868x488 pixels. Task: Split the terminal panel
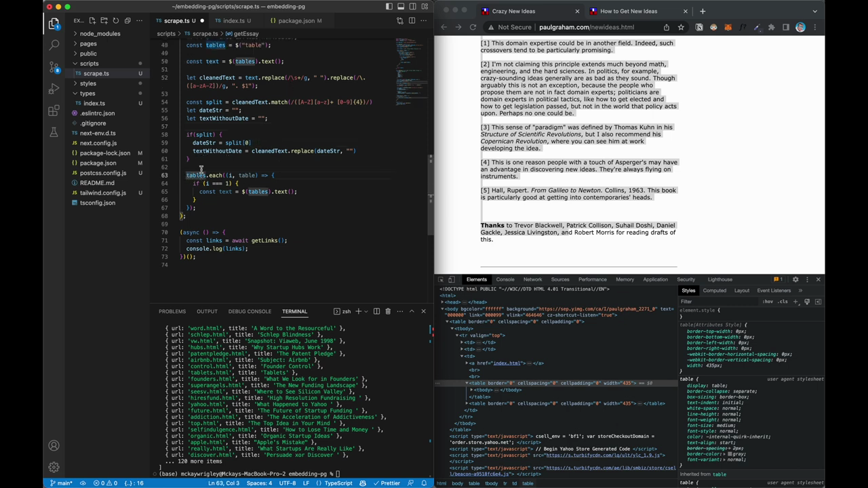[x=376, y=311]
